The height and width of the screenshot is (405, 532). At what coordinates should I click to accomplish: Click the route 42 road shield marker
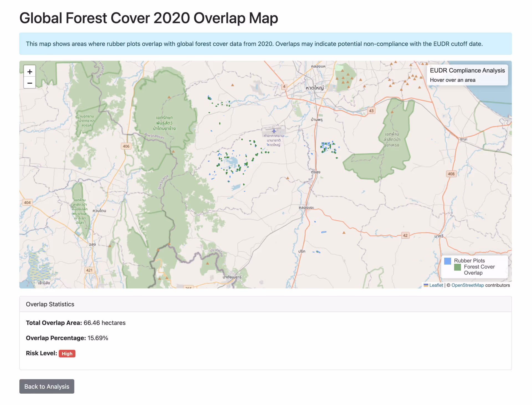(x=405, y=235)
